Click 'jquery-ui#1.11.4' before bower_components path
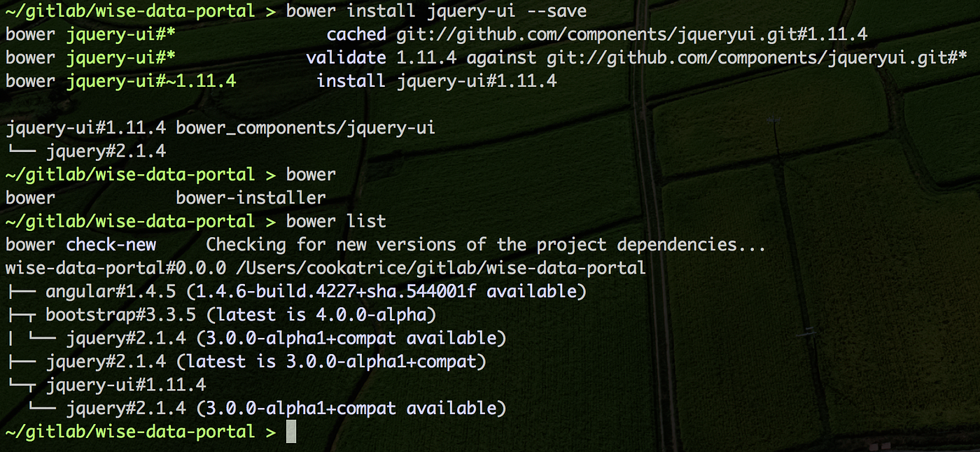This screenshot has width=980, height=452. (85, 128)
